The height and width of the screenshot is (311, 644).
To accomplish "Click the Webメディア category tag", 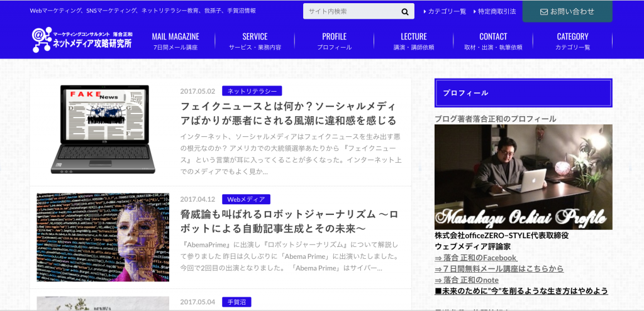I will (x=246, y=199).
